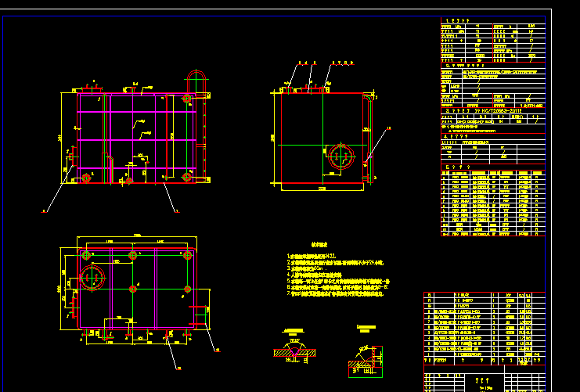
Task: Select the bottom-left nozzle in the front view
Action: coord(86,178)
